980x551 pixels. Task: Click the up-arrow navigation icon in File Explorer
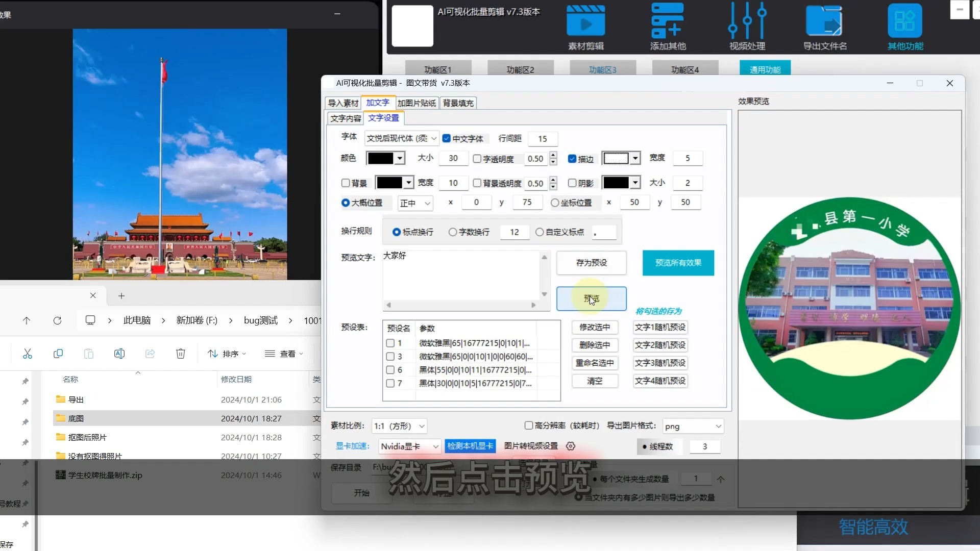(27, 320)
